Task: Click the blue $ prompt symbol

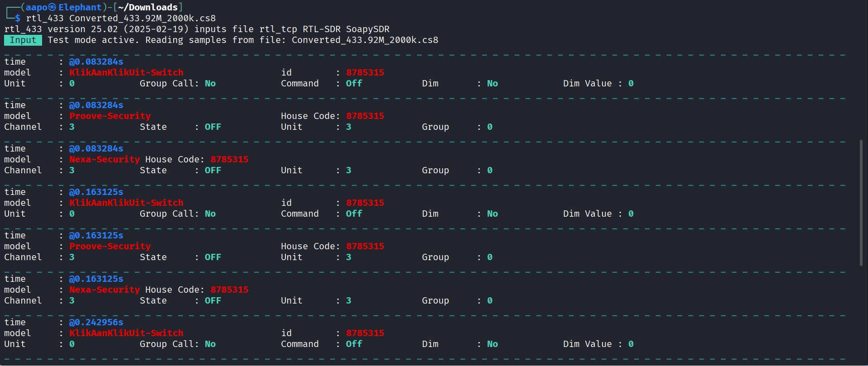Action: 18,19
